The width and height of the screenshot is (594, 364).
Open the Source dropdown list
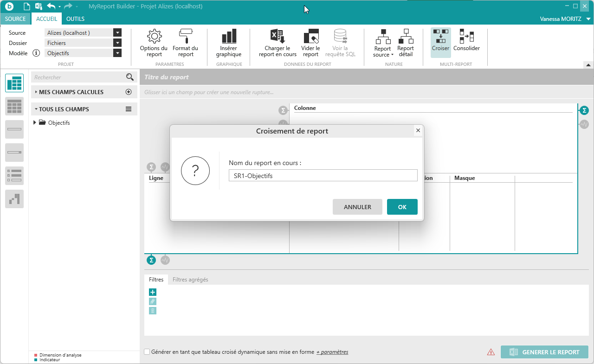point(117,33)
